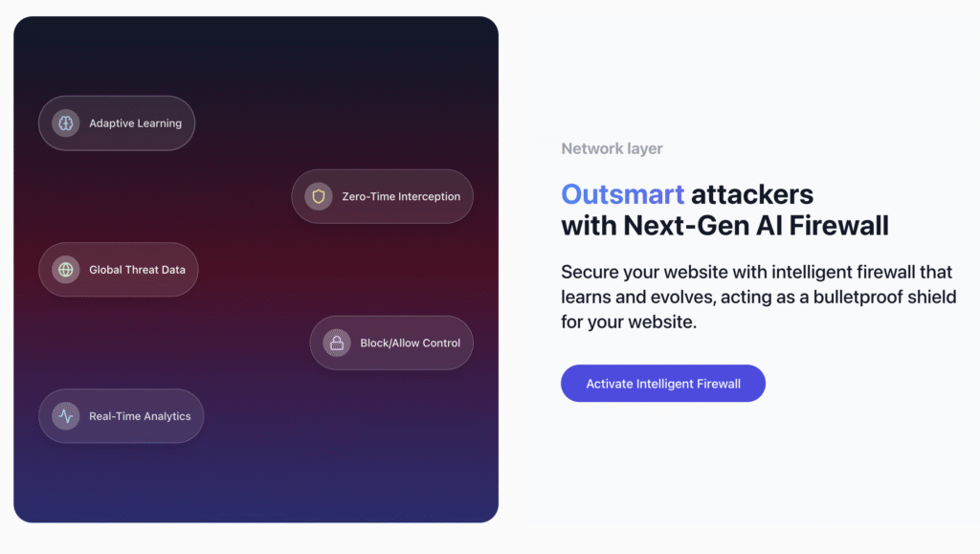This screenshot has width=980, height=554.
Task: Click the padlock icon for Block/Allow Control
Action: pyautogui.click(x=337, y=343)
